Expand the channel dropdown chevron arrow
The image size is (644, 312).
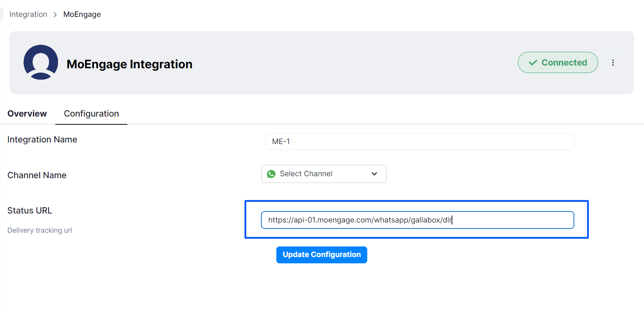click(374, 174)
